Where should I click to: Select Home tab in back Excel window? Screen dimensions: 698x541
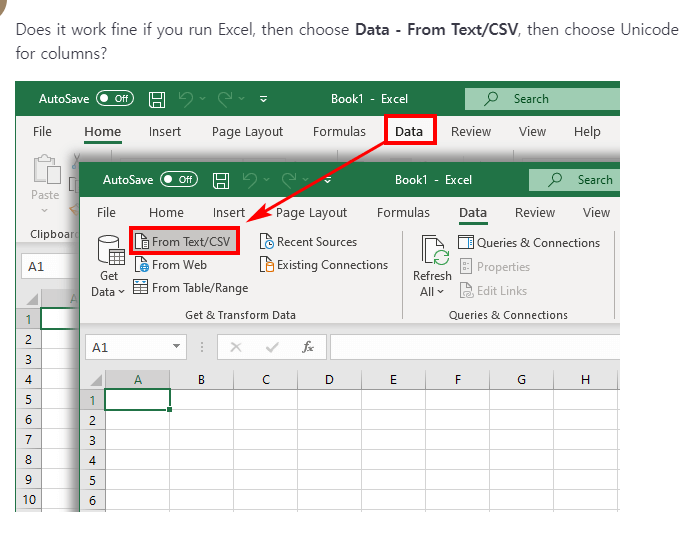[102, 131]
